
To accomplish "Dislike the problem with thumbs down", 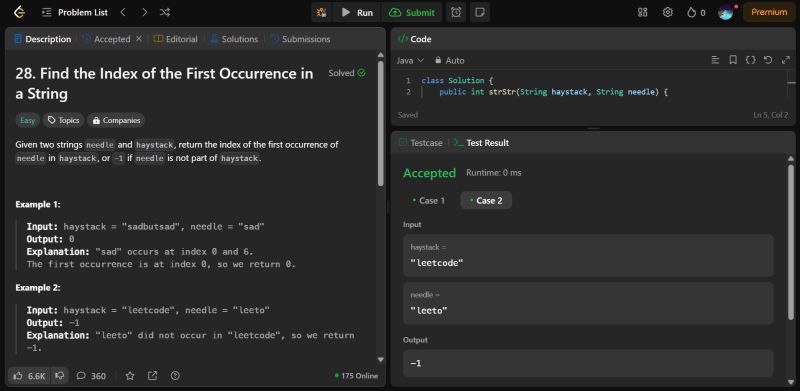I will point(59,376).
